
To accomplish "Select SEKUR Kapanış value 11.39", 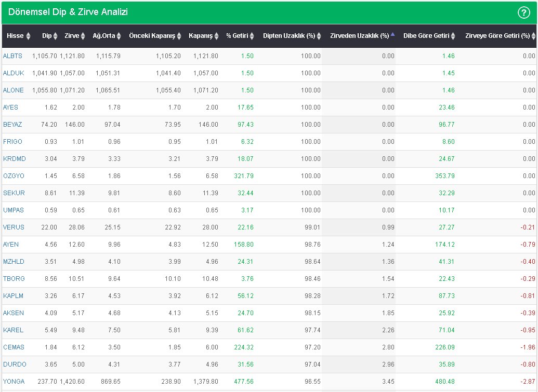I will point(211,193).
